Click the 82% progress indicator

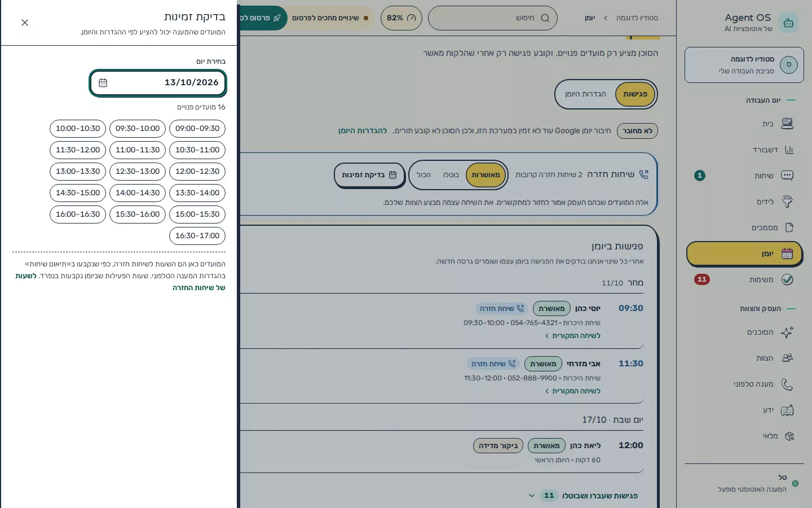tap(401, 18)
